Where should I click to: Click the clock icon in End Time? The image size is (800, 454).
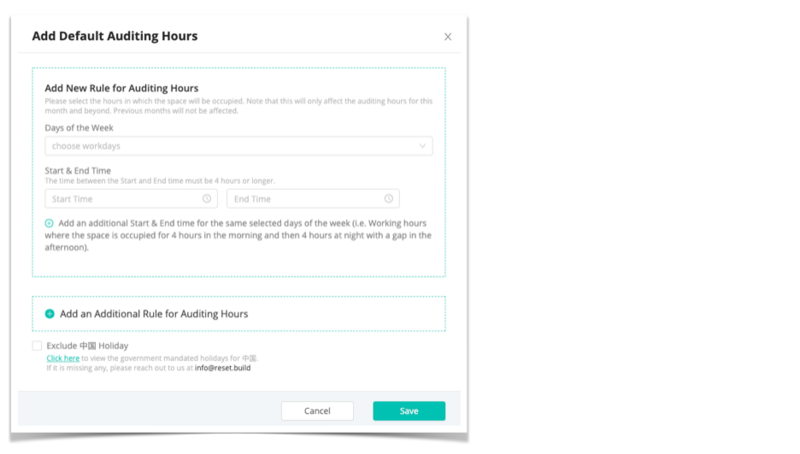pyautogui.click(x=389, y=198)
